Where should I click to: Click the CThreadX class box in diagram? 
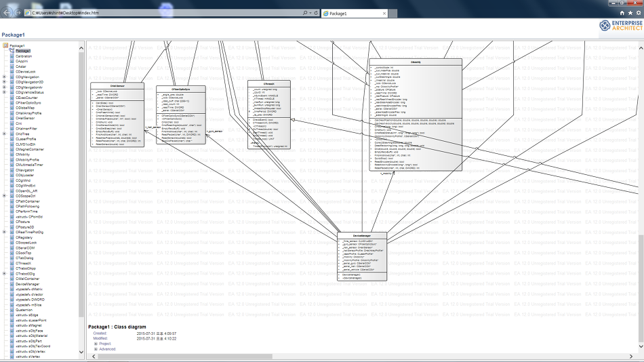pyautogui.click(x=269, y=115)
